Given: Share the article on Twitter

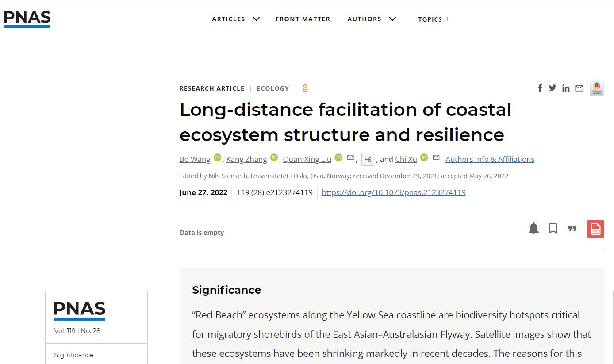Looking at the screenshot, I should pos(553,88).
